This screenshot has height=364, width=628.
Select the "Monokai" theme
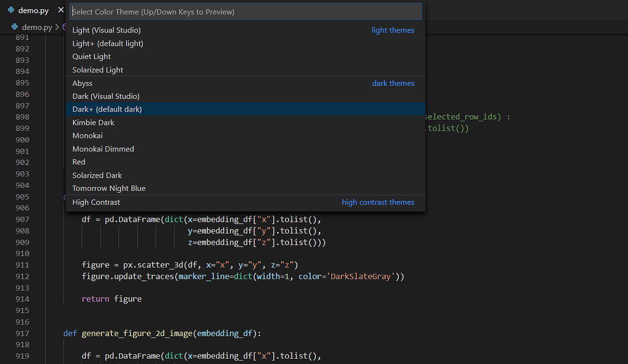click(87, 135)
